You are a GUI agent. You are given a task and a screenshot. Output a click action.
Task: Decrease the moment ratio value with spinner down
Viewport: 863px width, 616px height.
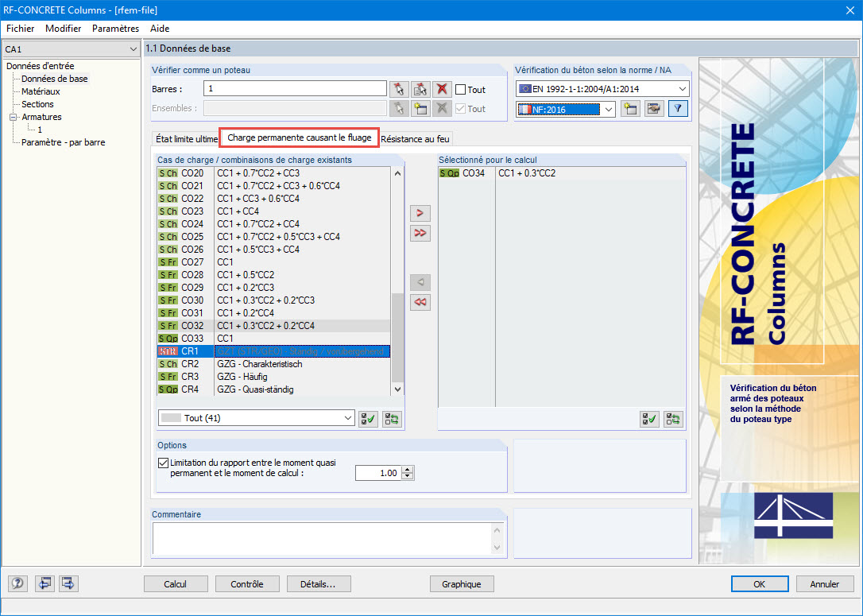tap(408, 476)
